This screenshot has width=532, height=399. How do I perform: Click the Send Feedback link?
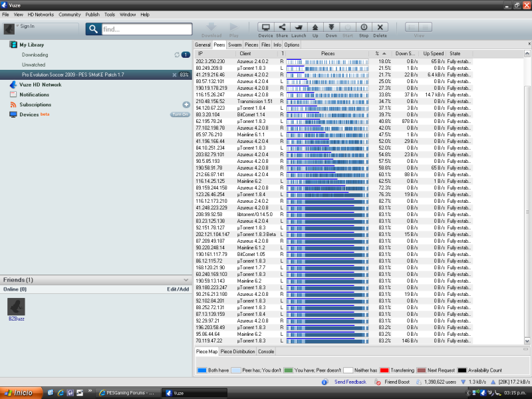pos(350,382)
